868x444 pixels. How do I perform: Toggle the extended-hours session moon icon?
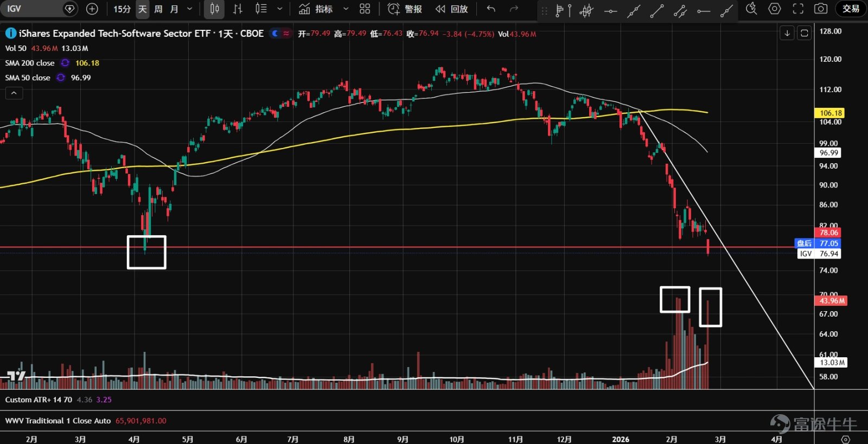tap(275, 34)
